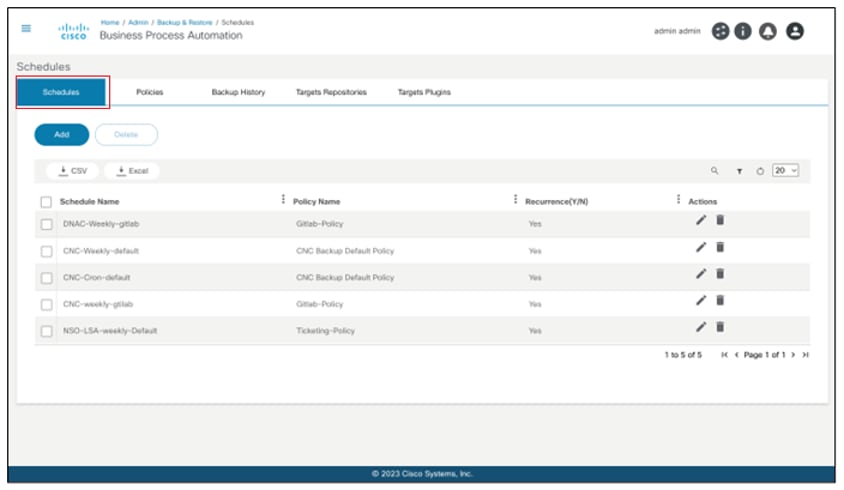Open the Targets Plugins tab
This screenshot has width=844, height=490.
click(x=424, y=92)
